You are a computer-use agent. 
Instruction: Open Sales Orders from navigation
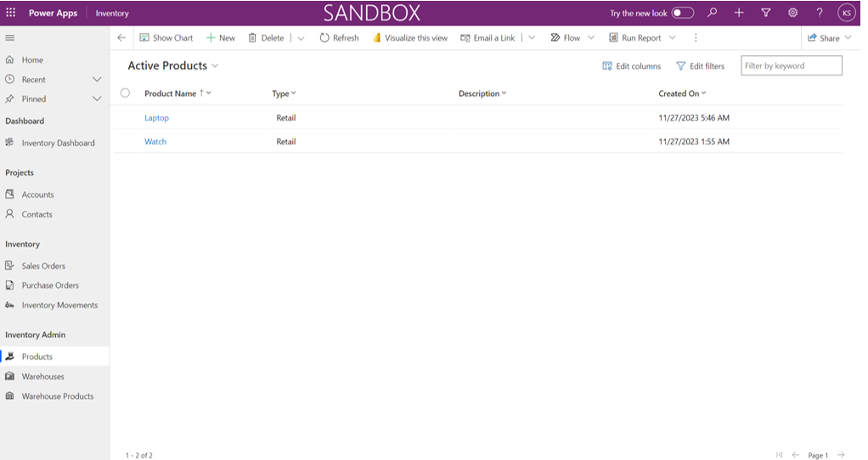click(43, 266)
